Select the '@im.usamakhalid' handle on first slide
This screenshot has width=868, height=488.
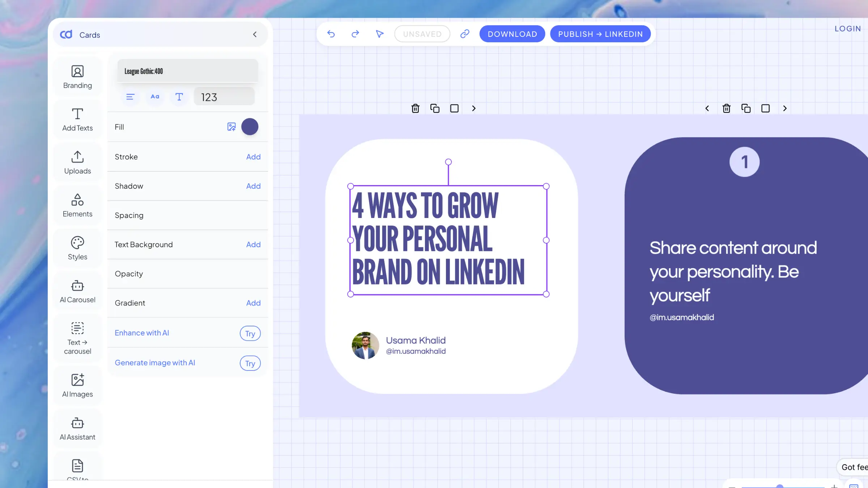(x=416, y=351)
